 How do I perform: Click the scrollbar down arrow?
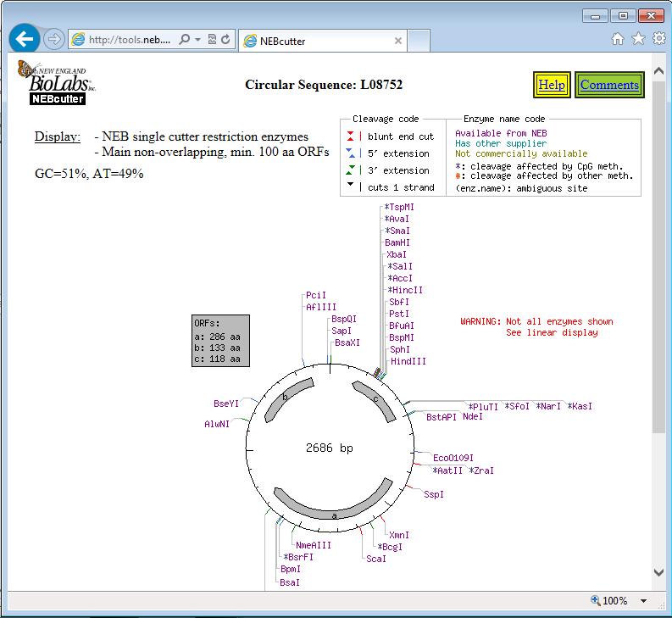(x=658, y=572)
